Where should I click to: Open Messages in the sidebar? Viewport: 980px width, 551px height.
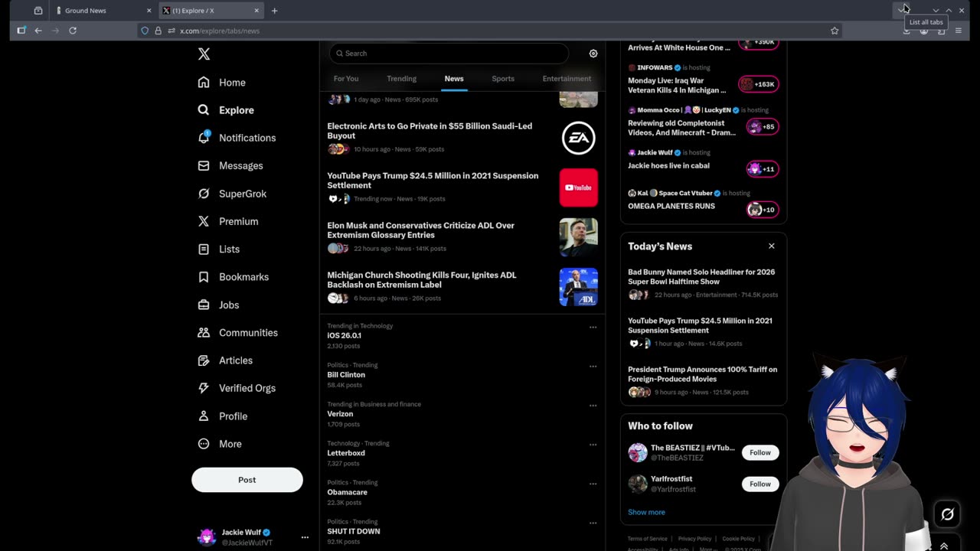(230, 166)
